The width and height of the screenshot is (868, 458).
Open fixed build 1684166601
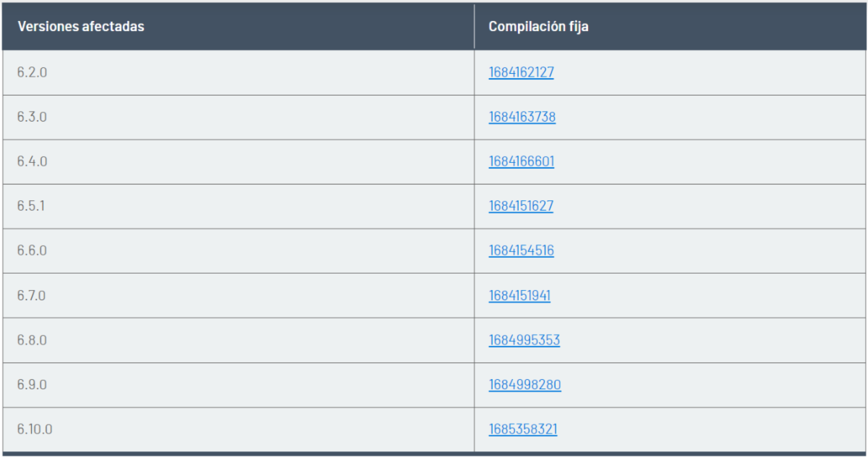pyautogui.click(x=521, y=161)
